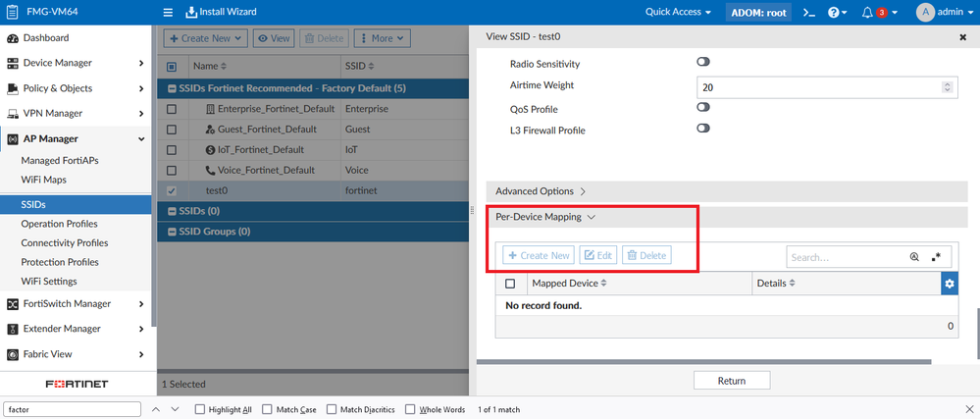Open the Quick Access dropdown
980x419 pixels.
pos(678,12)
